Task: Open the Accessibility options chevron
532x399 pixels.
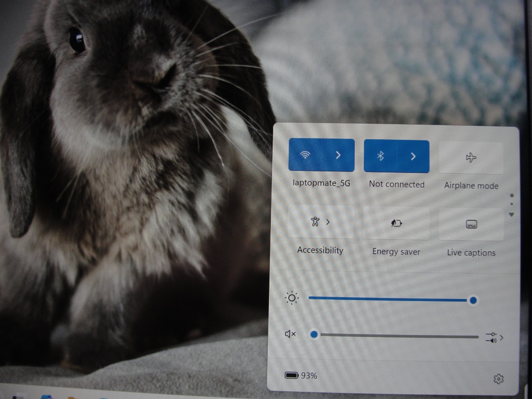Action: click(x=328, y=222)
